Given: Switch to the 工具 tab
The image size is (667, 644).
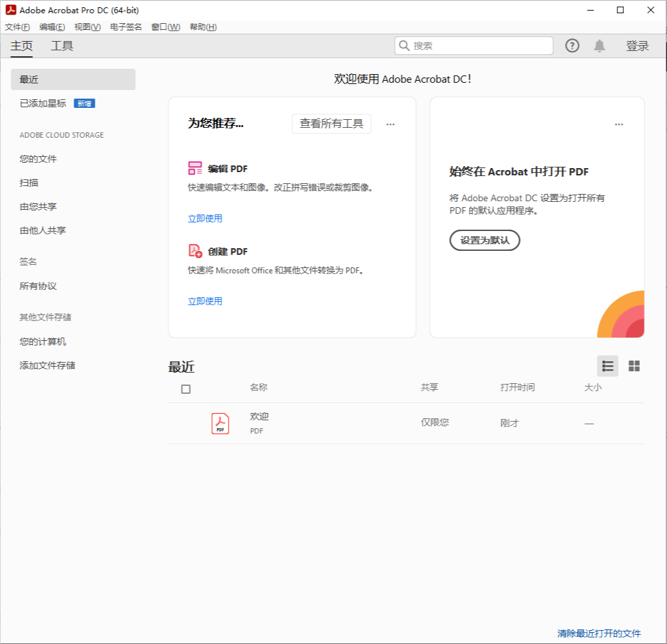Looking at the screenshot, I should tap(62, 46).
